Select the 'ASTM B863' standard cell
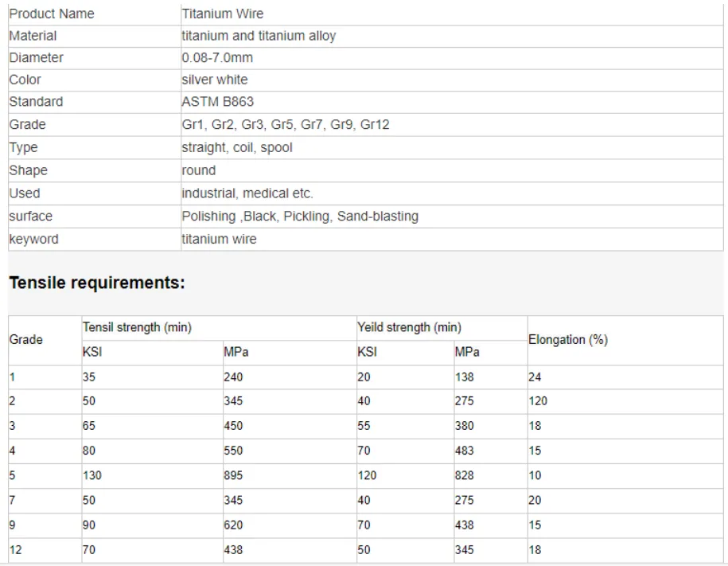This screenshot has width=728, height=566. [217, 102]
